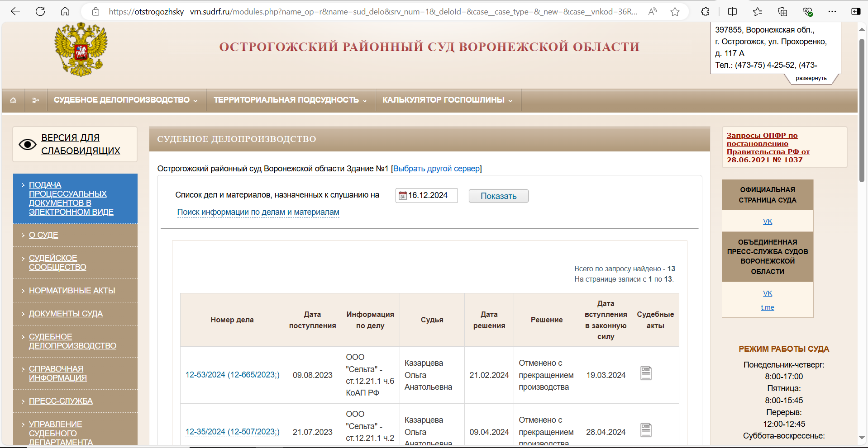The image size is (868, 448).
Task: Open ДОКУМЕНТЫ СУДА sidebar item
Action: (66, 314)
